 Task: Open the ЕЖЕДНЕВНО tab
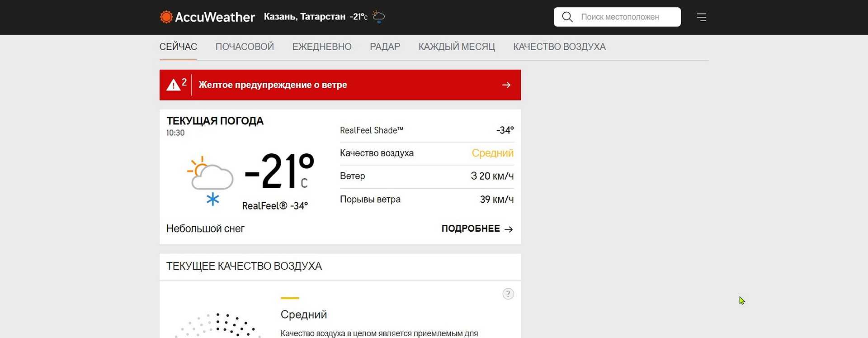pos(322,47)
